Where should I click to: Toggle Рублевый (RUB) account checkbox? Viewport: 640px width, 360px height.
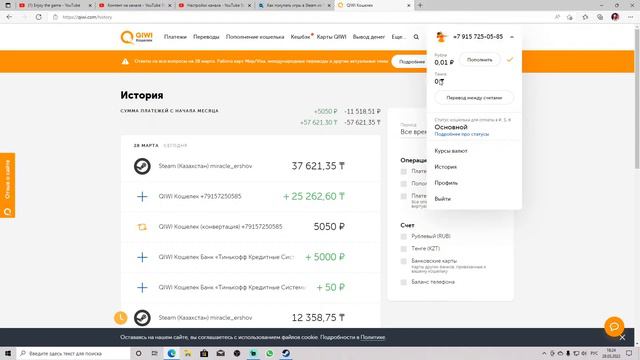click(x=404, y=236)
